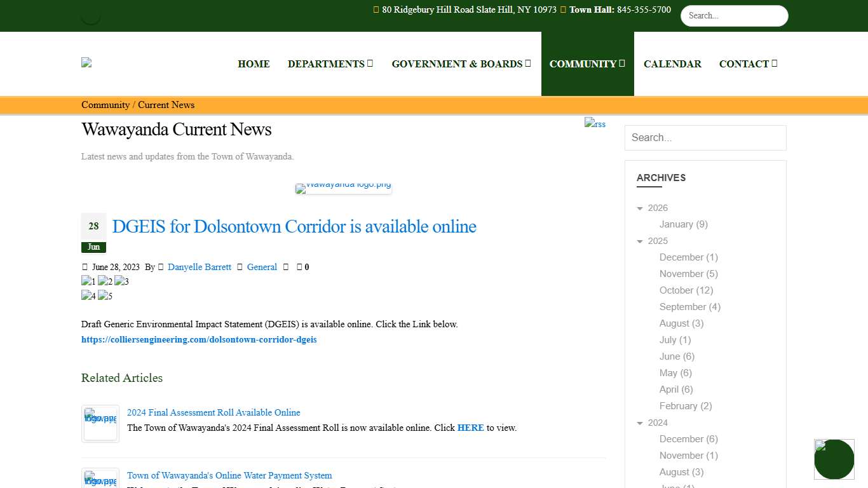The image size is (868, 488).
Task: Select the October (12) archive link
Action: click(686, 290)
